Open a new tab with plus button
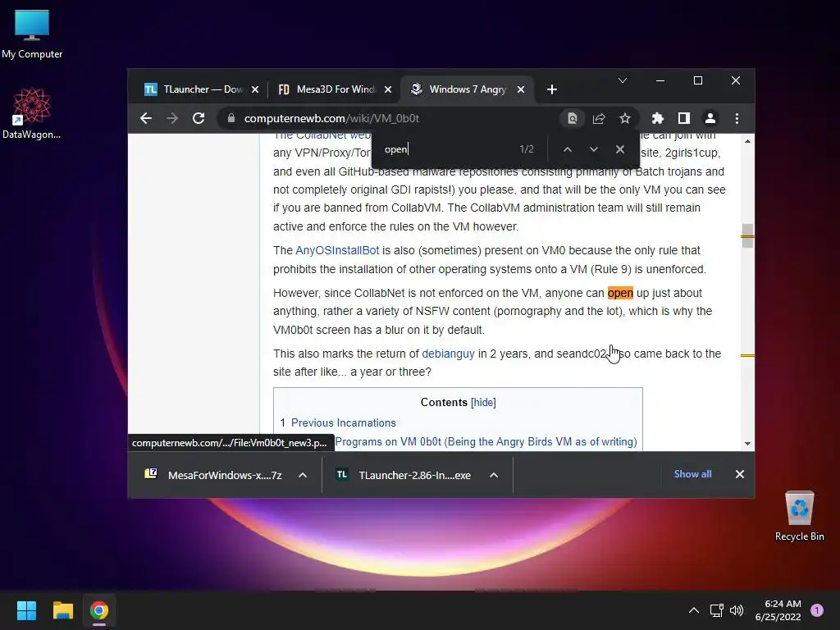This screenshot has width=840, height=630. pyautogui.click(x=552, y=89)
